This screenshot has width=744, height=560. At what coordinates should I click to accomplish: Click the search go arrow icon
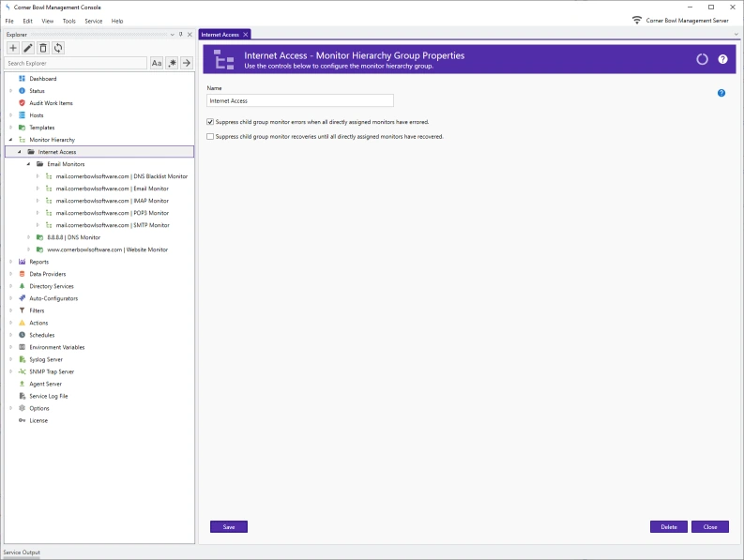click(x=187, y=63)
